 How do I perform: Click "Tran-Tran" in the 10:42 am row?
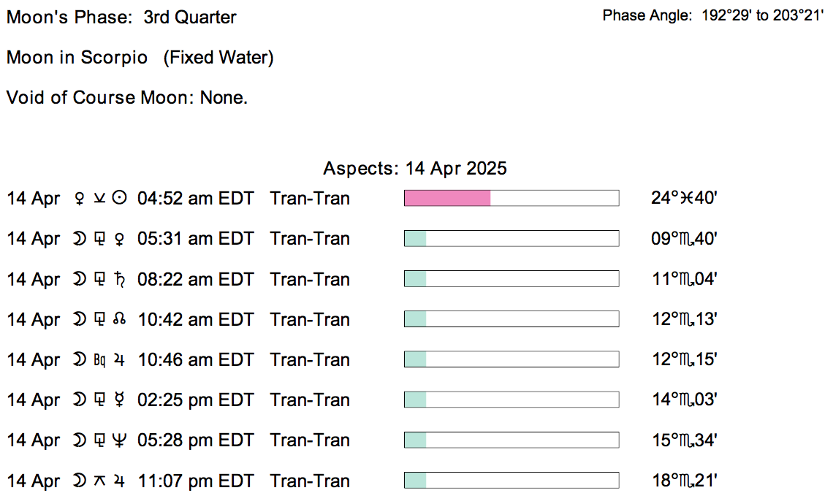click(310, 320)
